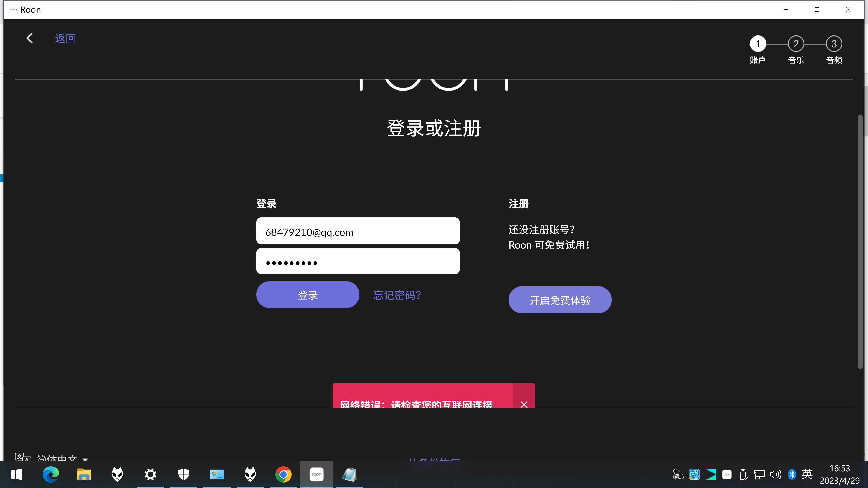The image size is (868, 488).
Task: Click the 开启免费体验 free trial button
Action: point(560,300)
